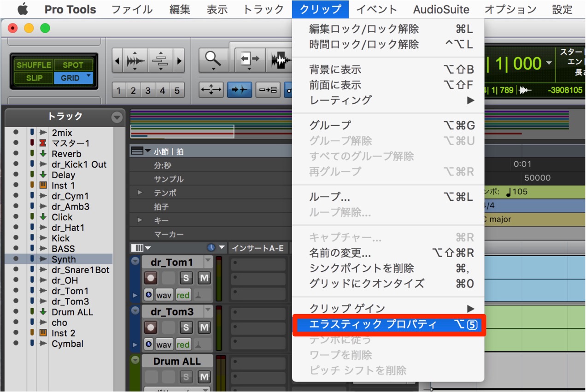Image resolution: width=586 pixels, height=392 pixels.
Task: Recall zoom preset 3
Action: (148, 90)
